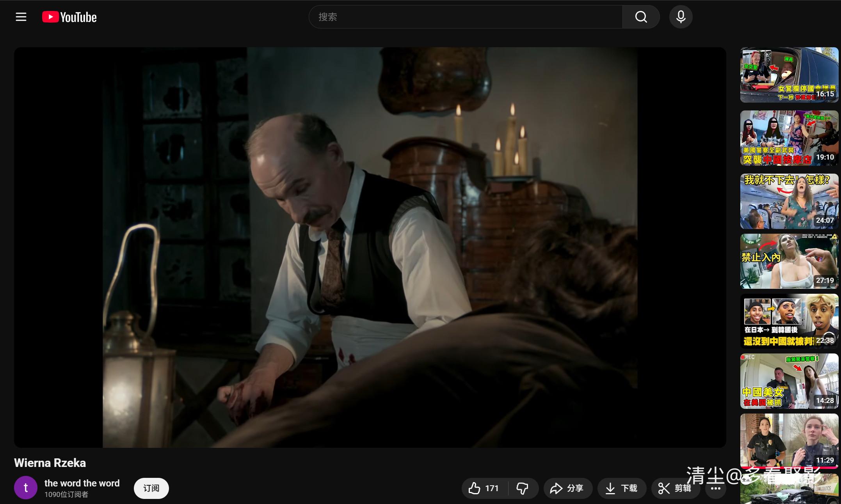841x504 pixels.
Task: Play the 24:07 airplane video thumbnail
Action: click(789, 201)
